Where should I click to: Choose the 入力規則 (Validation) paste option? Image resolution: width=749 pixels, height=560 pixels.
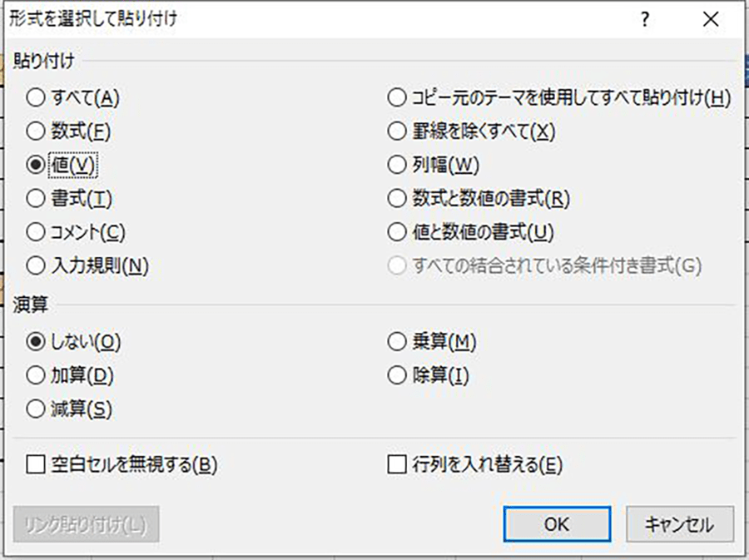(x=36, y=266)
